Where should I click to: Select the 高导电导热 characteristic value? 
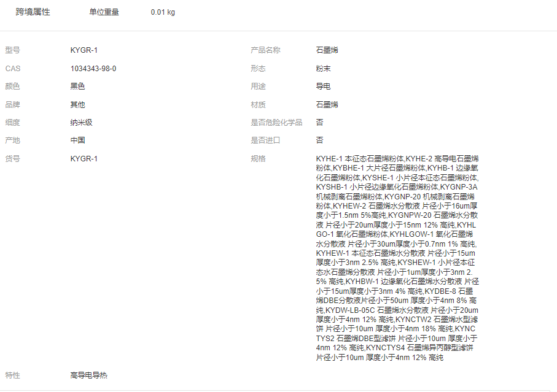click(x=89, y=375)
